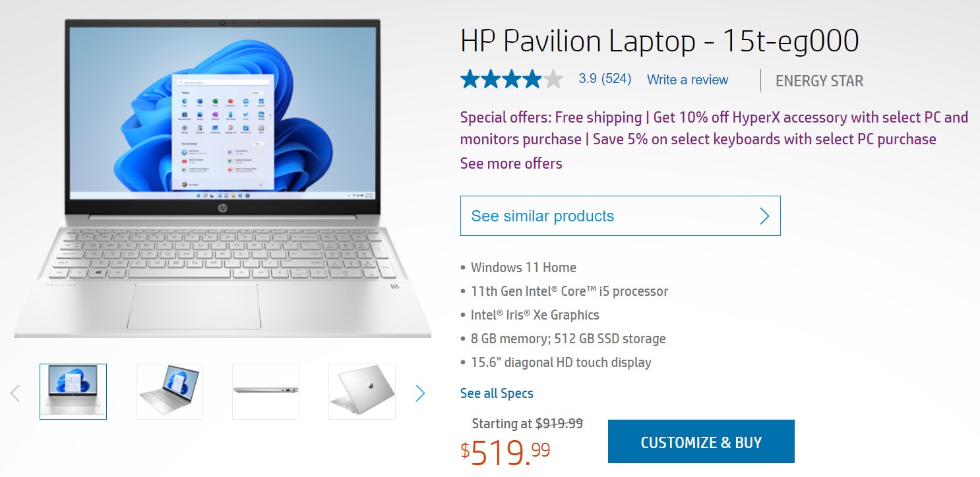980x477 pixels.
Task: Select the angled view laptop thumbnail
Action: 169,391
